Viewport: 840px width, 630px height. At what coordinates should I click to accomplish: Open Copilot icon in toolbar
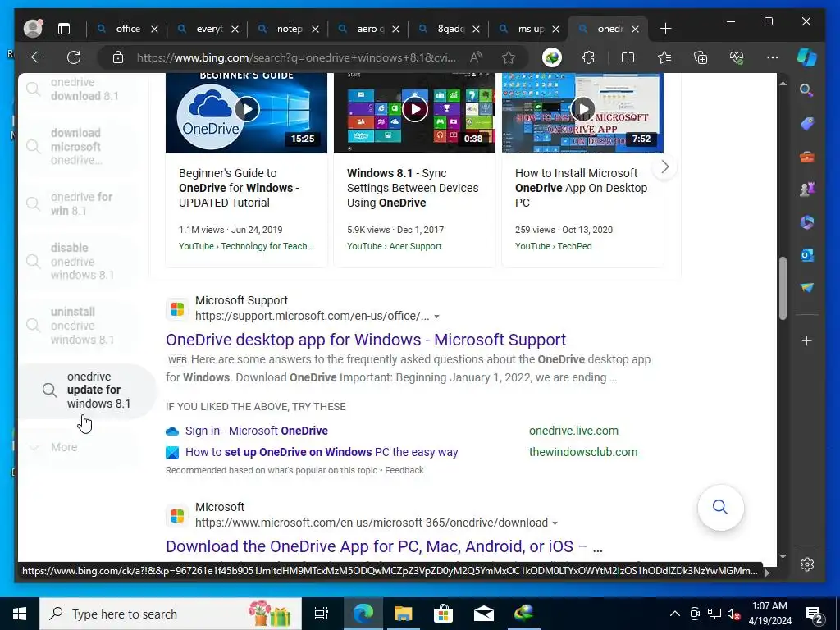[x=807, y=57]
